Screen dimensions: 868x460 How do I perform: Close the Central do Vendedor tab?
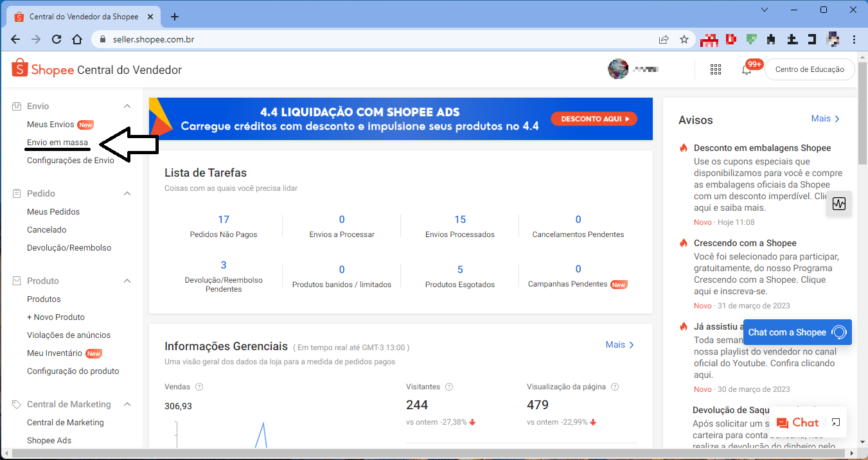coord(150,17)
